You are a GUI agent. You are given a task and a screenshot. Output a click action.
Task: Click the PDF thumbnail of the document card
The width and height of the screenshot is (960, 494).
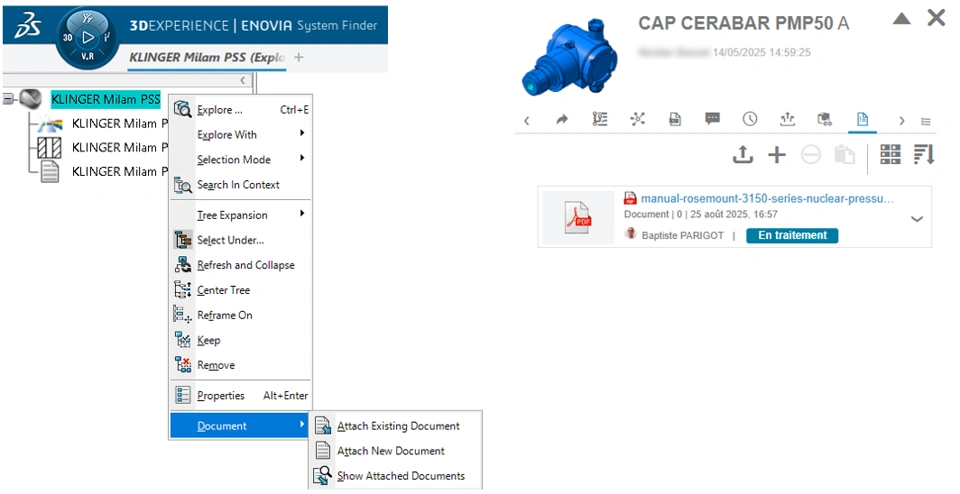(x=579, y=217)
